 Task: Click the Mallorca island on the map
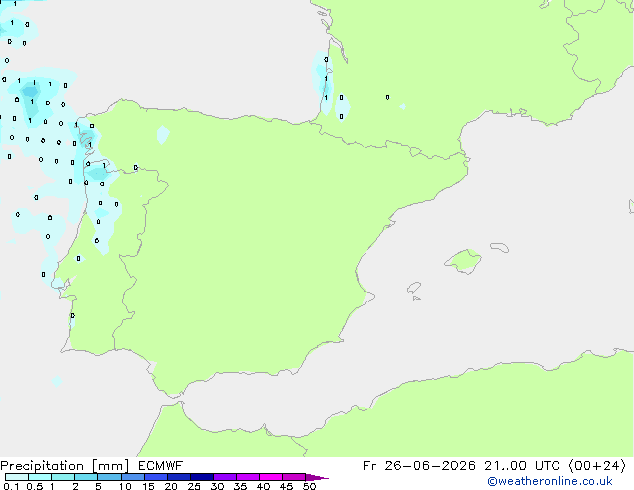(x=464, y=261)
